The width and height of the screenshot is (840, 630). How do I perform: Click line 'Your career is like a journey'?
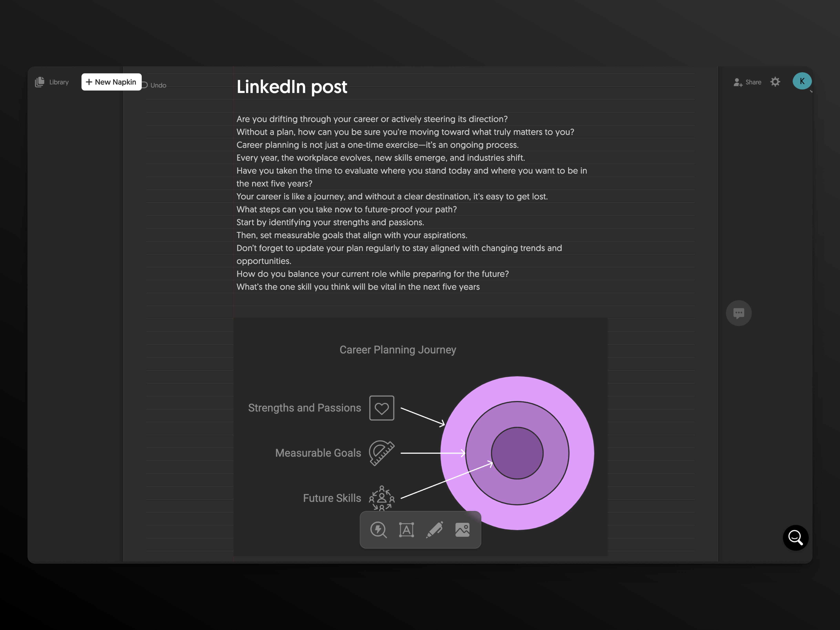click(x=392, y=196)
